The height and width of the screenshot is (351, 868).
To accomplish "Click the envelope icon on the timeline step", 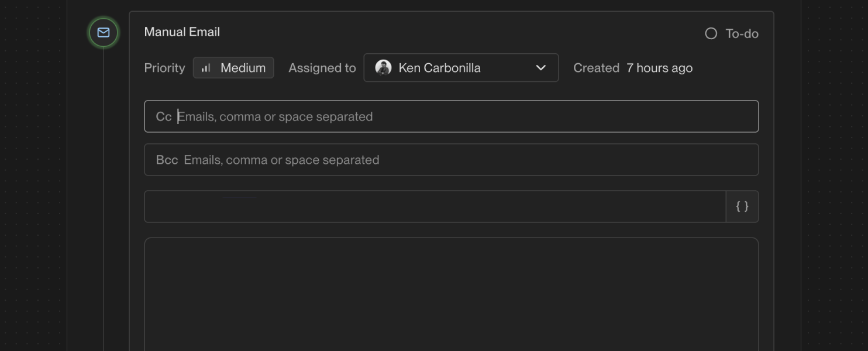I will 104,33.
